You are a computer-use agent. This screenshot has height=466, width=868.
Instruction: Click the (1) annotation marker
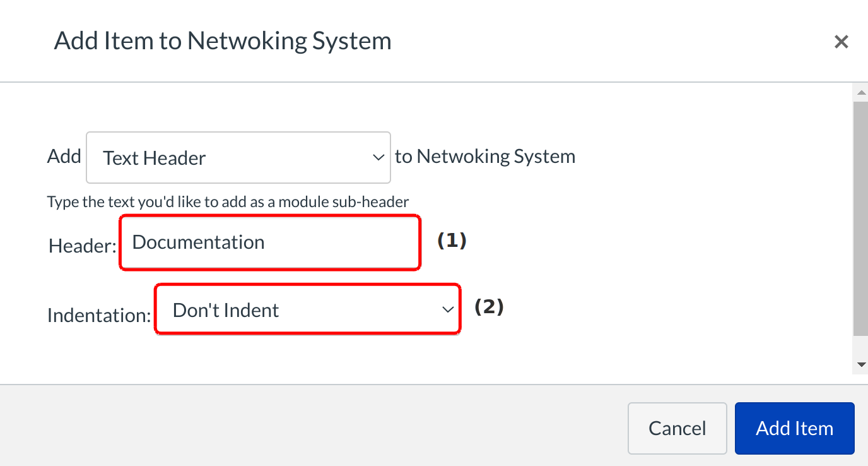pyautogui.click(x=452, y=240)
